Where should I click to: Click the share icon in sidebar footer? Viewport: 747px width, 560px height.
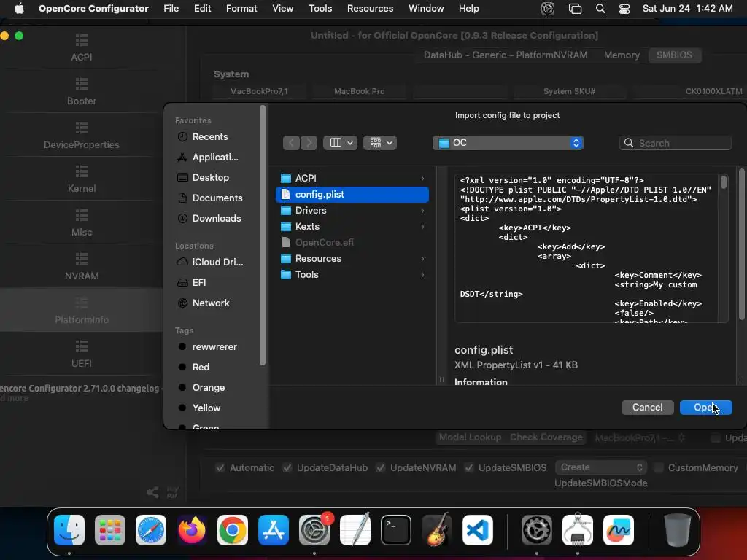[x=152, y=492]
